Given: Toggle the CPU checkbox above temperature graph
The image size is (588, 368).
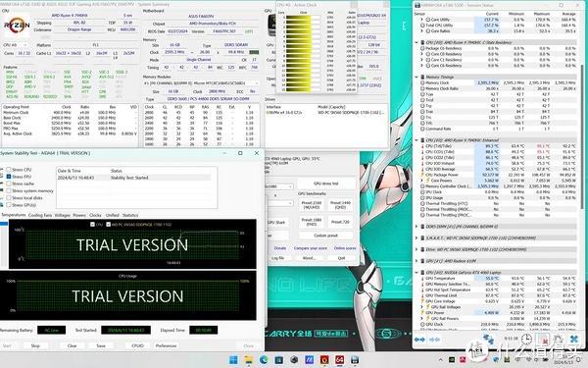Looking at the screenshot, I should click(93, 225).
